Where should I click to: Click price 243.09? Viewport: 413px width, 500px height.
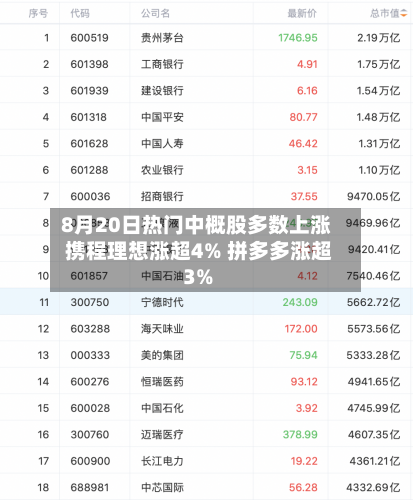click(x=300, y=302)
